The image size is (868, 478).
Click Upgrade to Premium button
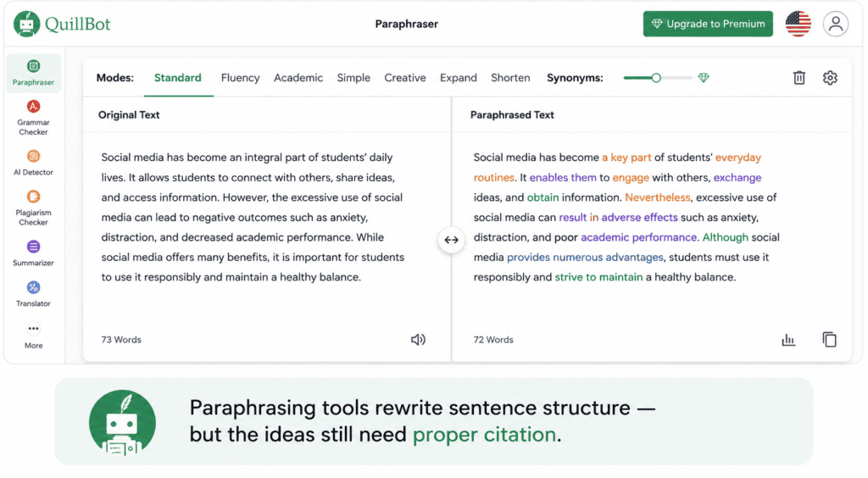[708, 24]
